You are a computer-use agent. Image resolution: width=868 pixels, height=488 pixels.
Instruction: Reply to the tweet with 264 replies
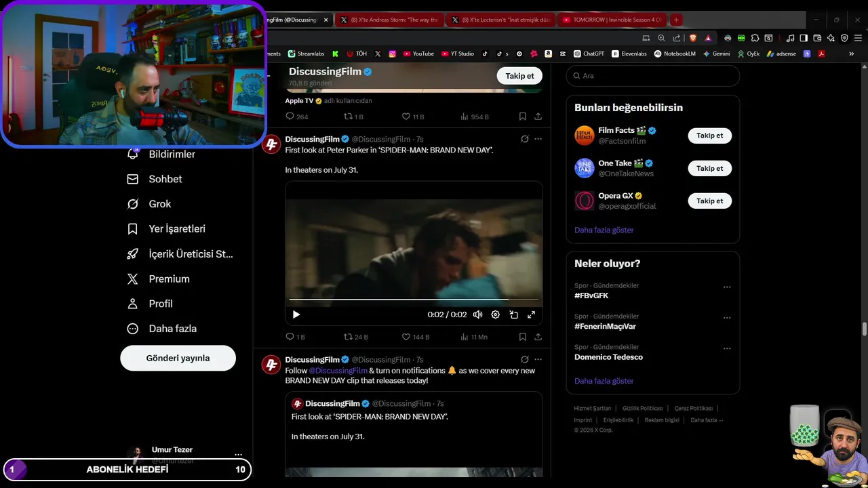click(x=297, y=117)
